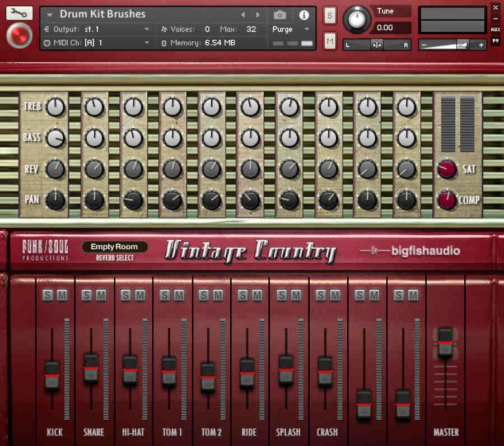The height and width of the screenshot is (446, 504).
Task: Enable the S solo button in the header
Action: click(330, 16)
